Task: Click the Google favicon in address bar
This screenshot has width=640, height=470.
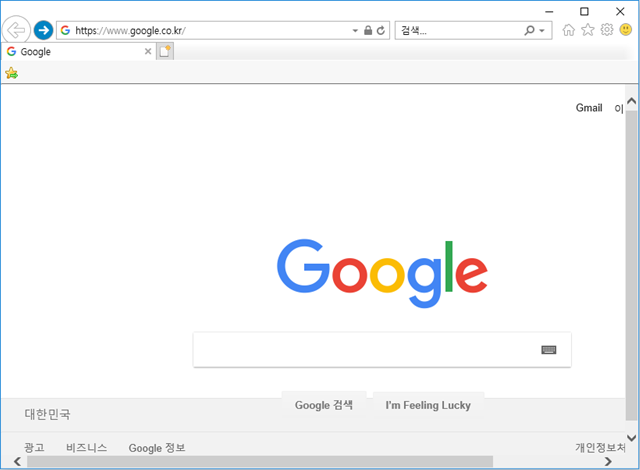Action: 65,30
